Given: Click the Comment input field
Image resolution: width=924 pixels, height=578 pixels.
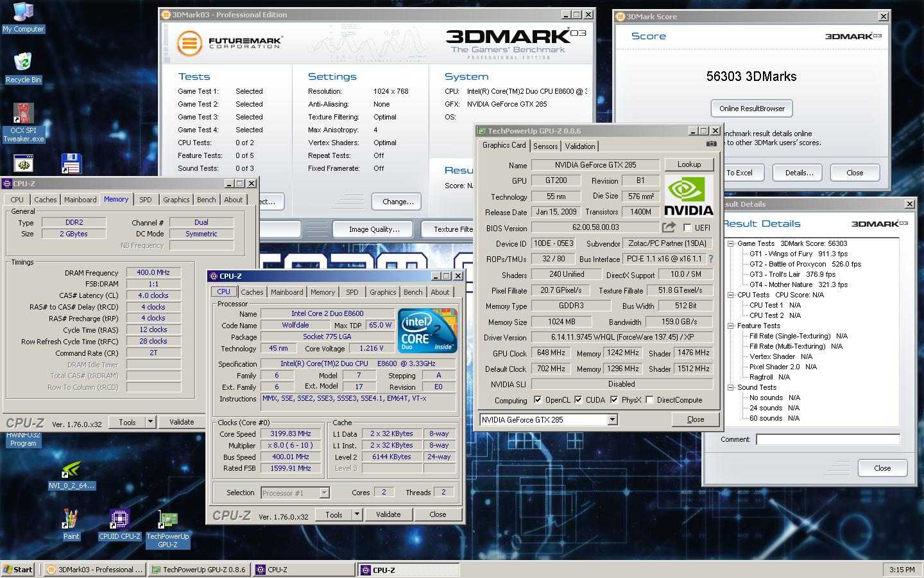Looking at the screenshot, I should (x=828, y=440).
